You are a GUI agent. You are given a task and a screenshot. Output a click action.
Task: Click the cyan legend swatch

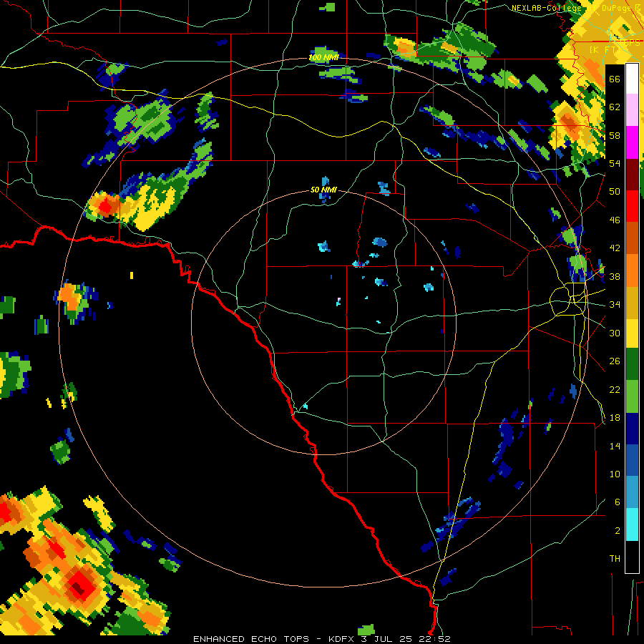tap(632, 525)
